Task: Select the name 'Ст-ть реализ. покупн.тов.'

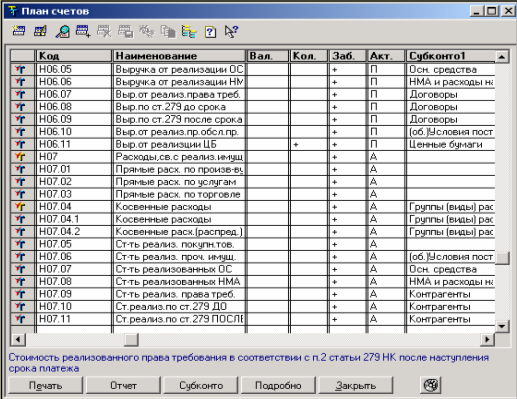Action: [x=179, y=244]
